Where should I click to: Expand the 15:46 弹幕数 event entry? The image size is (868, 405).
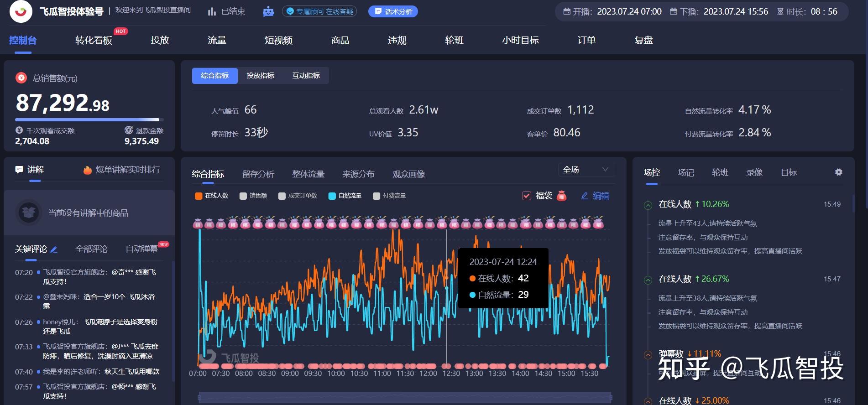pyautogui.click(x=648, y=355)
